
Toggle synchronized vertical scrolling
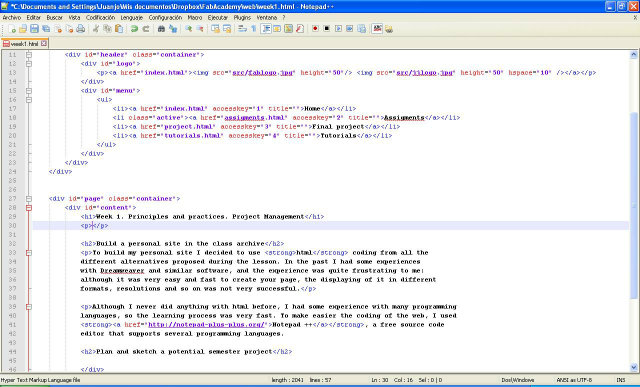(215, 29)
